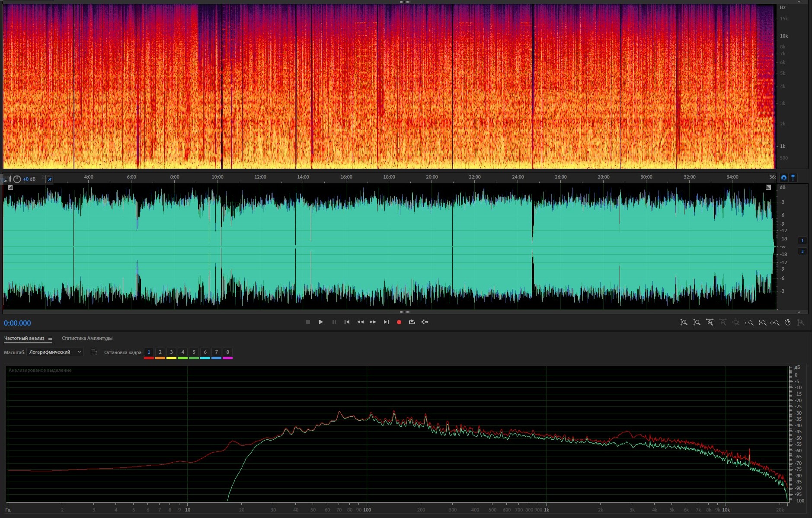Screen dimensions: 812x518
Task: Open the Масштаб Логарифмический dropdown
Action: tap(55, 352)
